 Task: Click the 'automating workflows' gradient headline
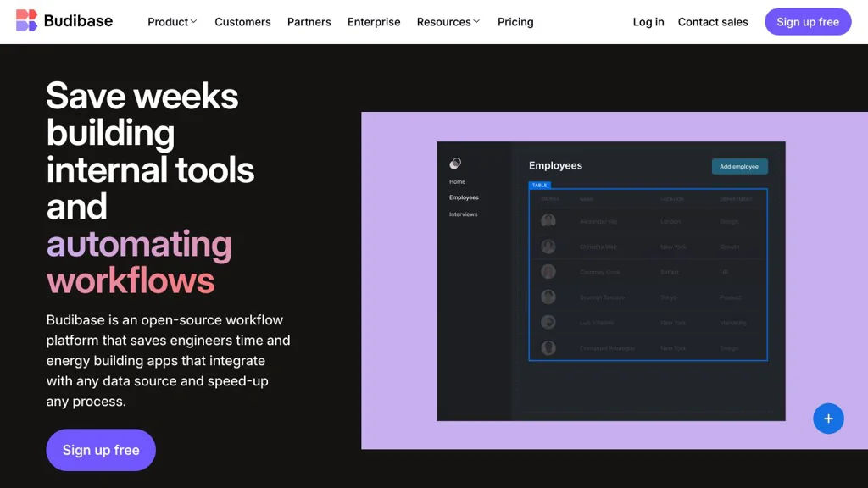point(139,263)
